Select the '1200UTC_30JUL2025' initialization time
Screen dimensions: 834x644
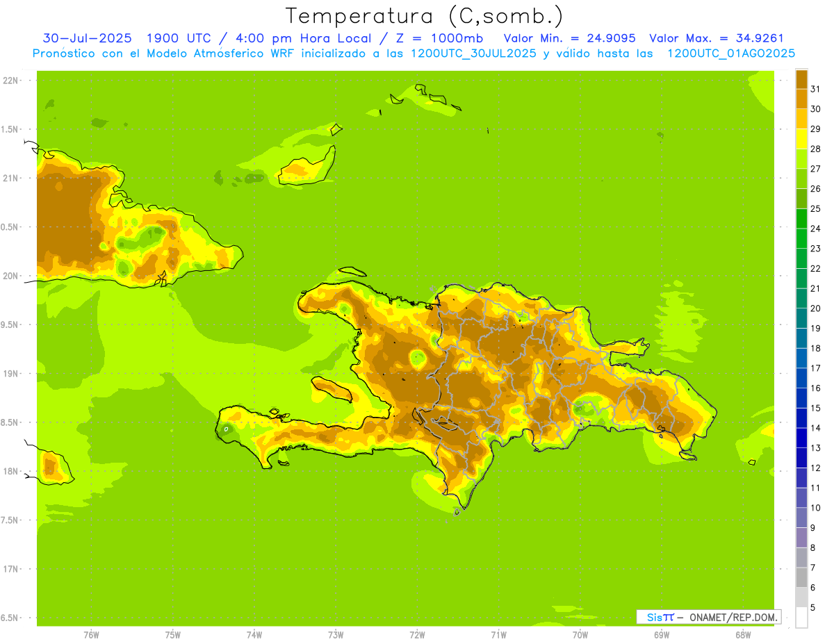pos(473,53)
